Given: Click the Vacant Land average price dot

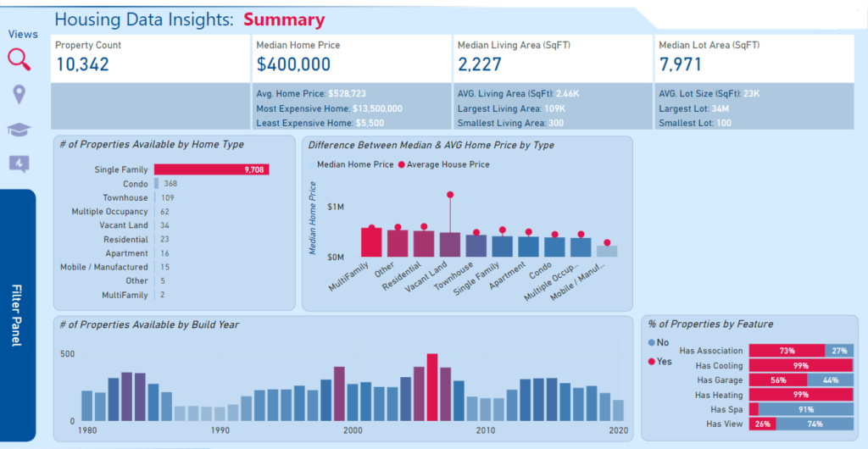Looking at the screenshot, I should 450,195.
